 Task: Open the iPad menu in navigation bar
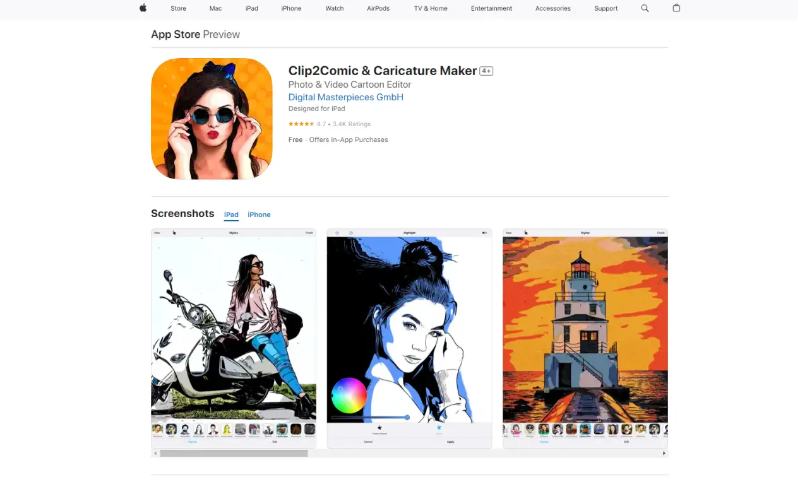252,9
